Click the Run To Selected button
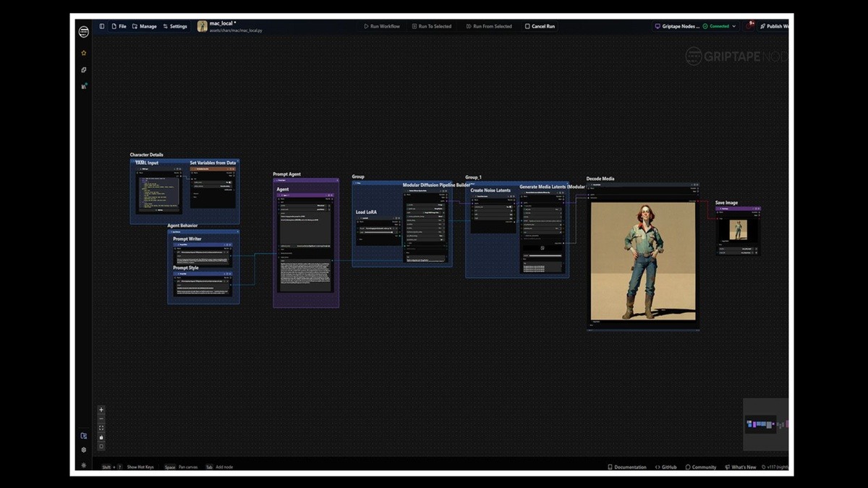The image size is (868, 488). click(432, 26)
